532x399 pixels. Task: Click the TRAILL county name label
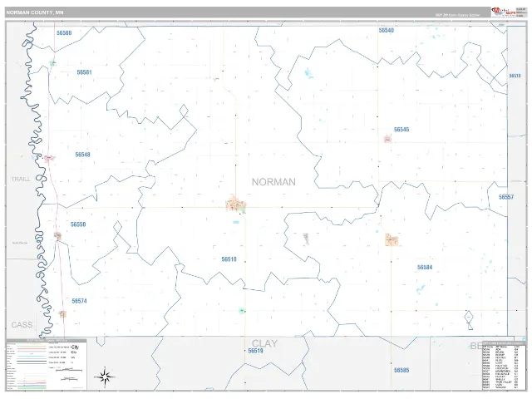(x=21, y=180)
